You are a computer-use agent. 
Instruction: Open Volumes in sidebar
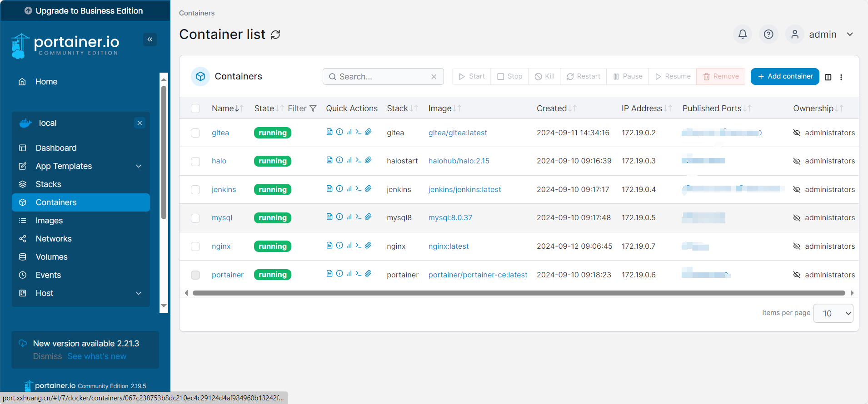coord(81,257)
